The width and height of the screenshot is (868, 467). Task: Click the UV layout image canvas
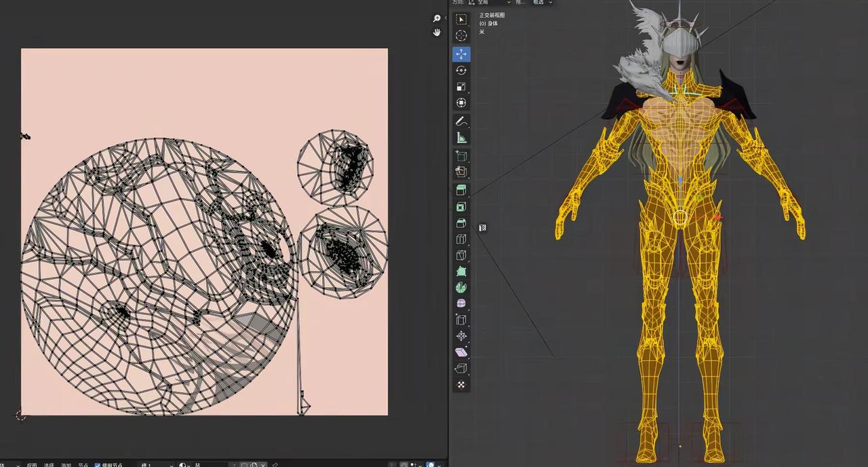coord(204,231)
